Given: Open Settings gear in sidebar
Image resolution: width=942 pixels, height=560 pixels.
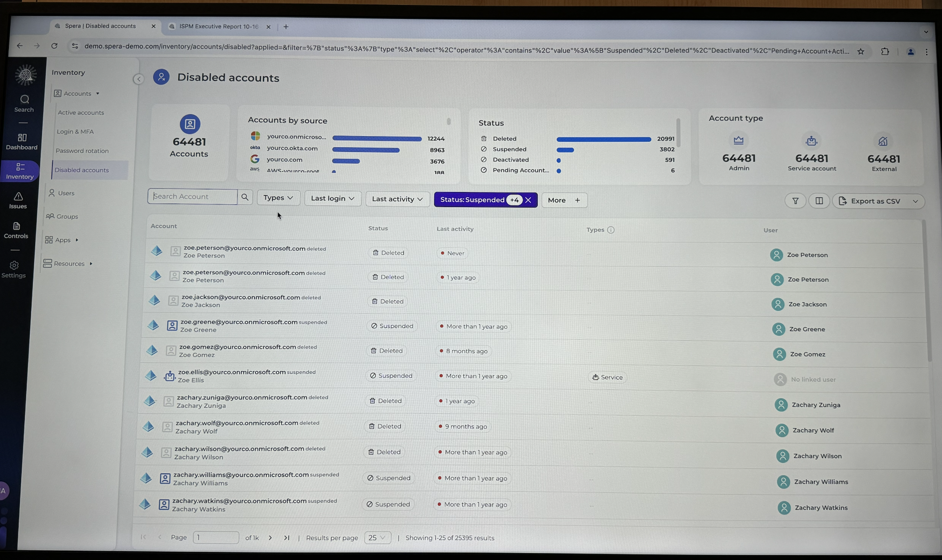Looking at the screenshot, I should [14, 269].
